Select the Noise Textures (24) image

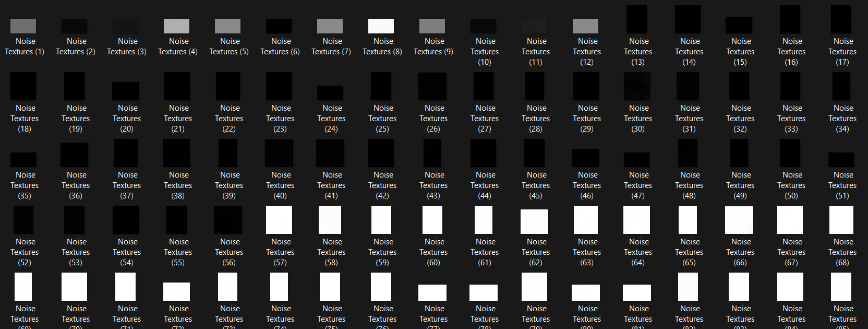[330, 93]
